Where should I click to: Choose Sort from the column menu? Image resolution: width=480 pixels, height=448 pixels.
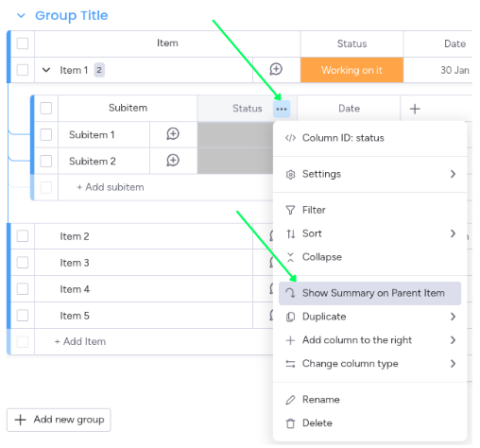pos(369,233)
